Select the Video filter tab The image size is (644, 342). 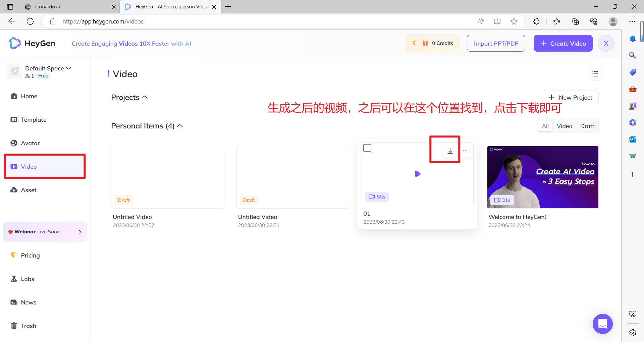[565, 126]
